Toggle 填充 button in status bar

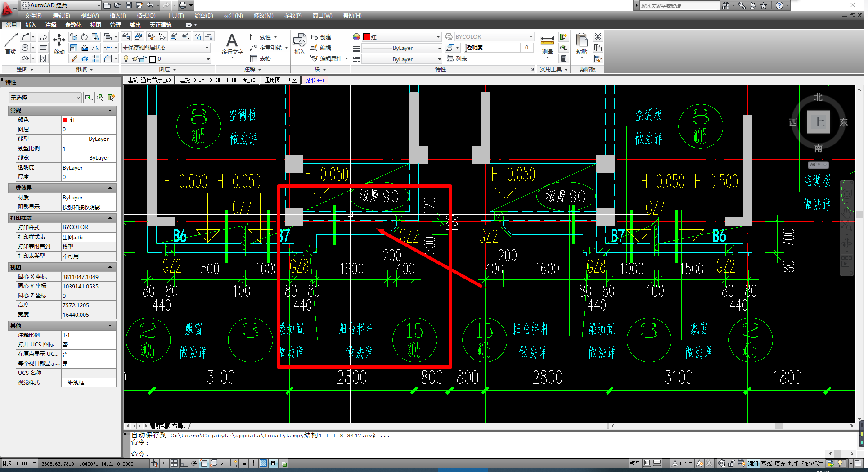coord(780,463)
